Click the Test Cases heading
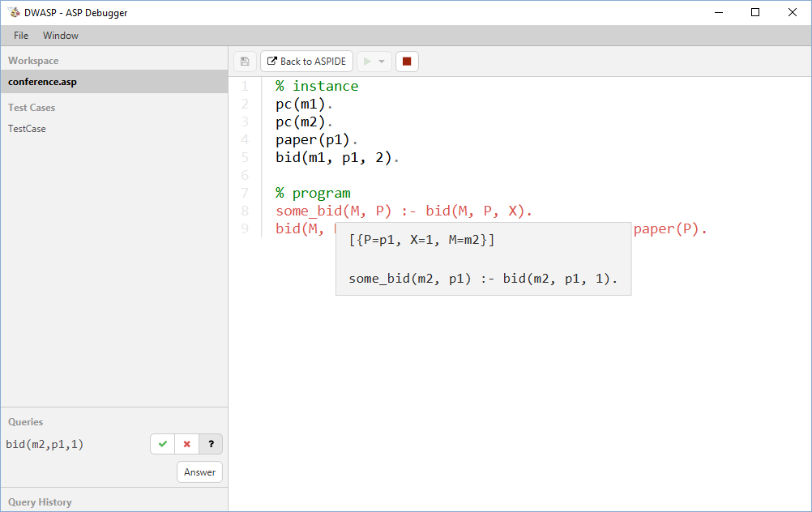The image size is (812, 512). (x=32, y=108)
